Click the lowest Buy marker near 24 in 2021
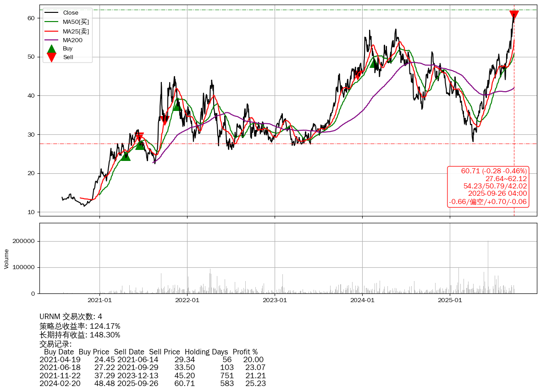This screenshot has width=541, height=392. (125, 156)
